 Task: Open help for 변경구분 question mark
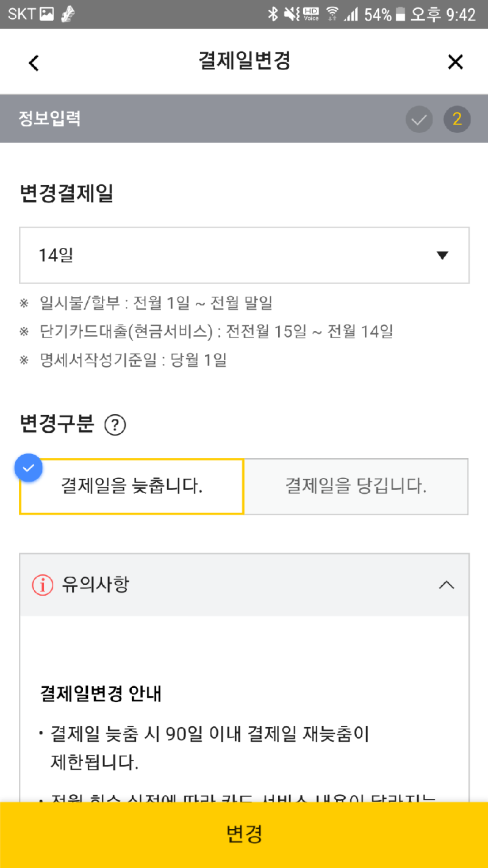pos(115,425)
